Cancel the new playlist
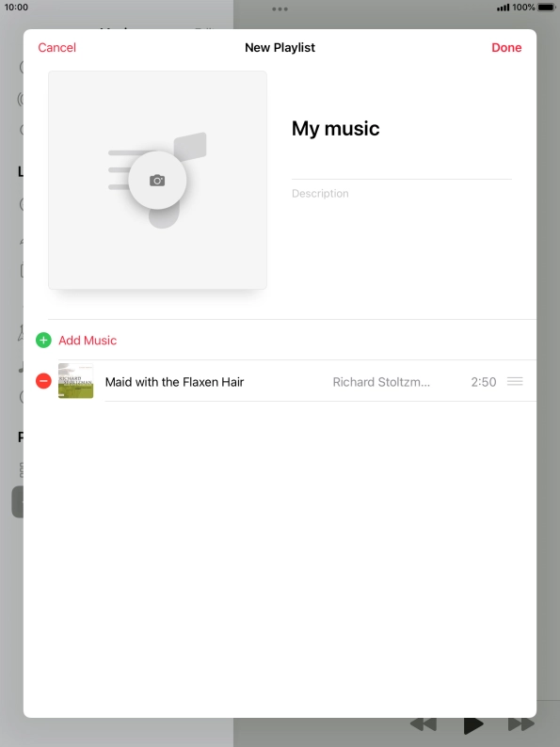Viewport: 560px width, 747px height. point(56,48)
